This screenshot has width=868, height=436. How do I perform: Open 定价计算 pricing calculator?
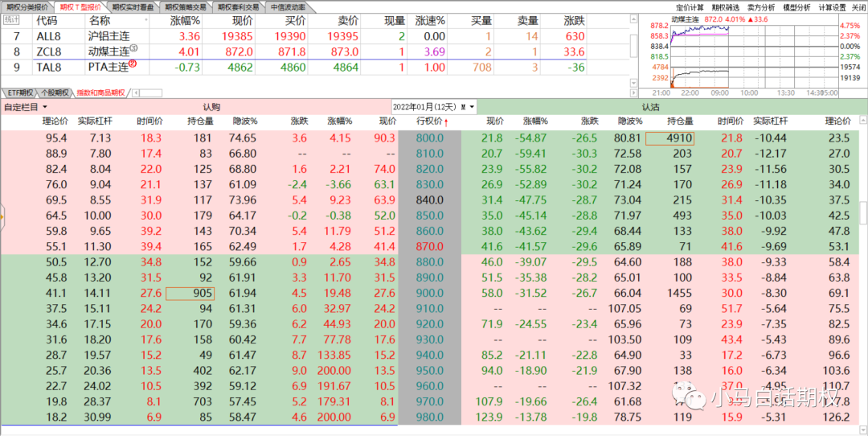pos(690,6)
